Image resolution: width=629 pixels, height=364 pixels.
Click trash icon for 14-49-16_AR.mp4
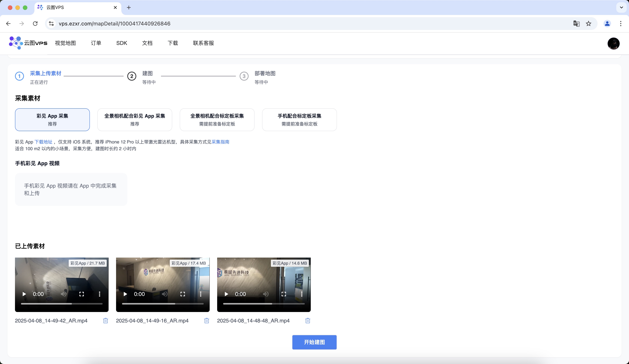pos(206,321)
